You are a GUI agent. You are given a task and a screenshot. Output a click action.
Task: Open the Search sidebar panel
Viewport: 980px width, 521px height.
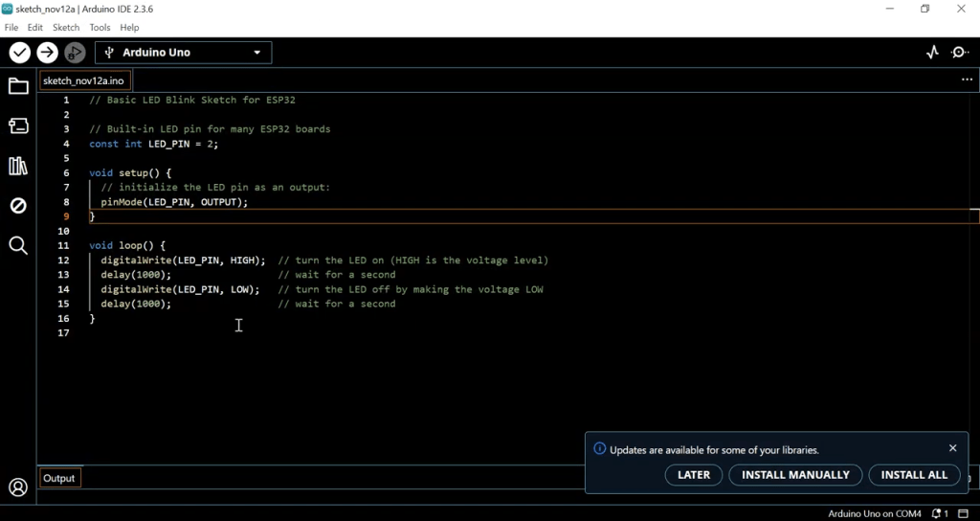[x=18, y=245]
